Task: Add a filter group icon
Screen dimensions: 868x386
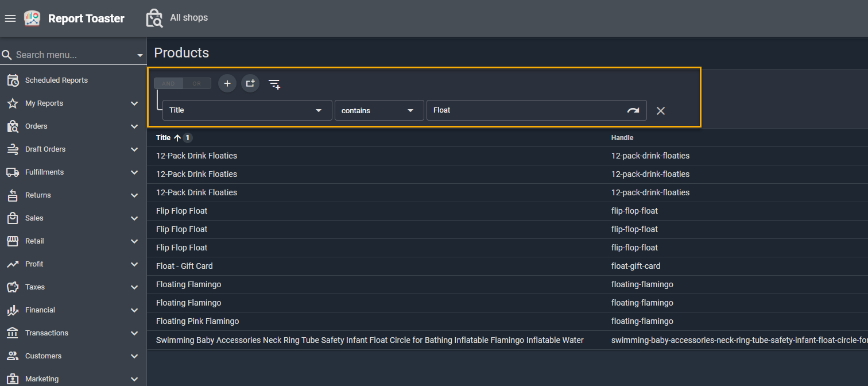Action: point(250,83)
